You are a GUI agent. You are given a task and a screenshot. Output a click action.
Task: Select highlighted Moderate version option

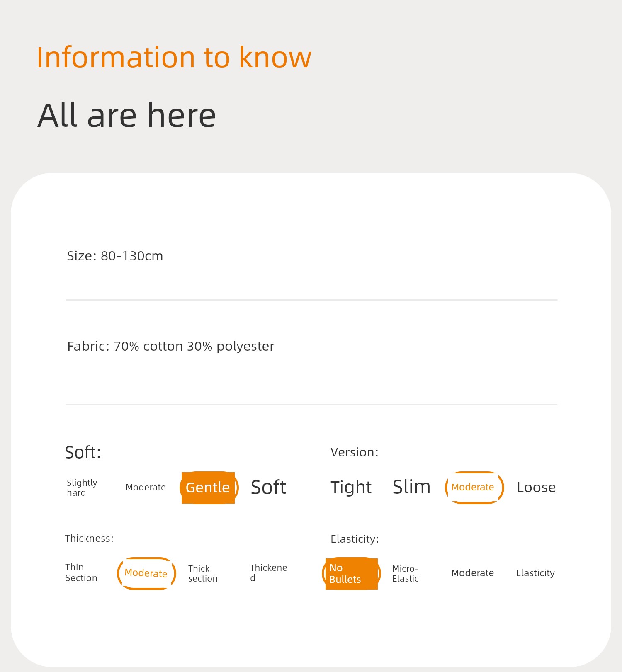[474, 488]
